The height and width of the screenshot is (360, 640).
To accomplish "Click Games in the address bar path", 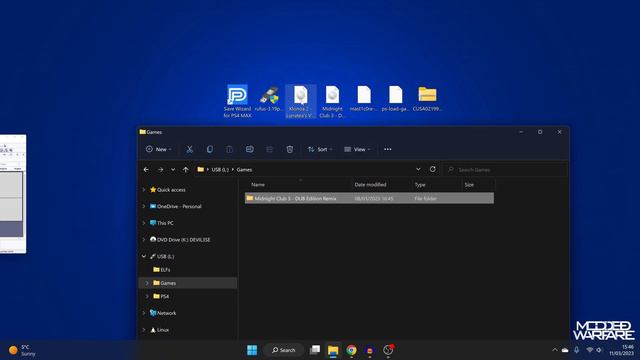I will 244,169.
